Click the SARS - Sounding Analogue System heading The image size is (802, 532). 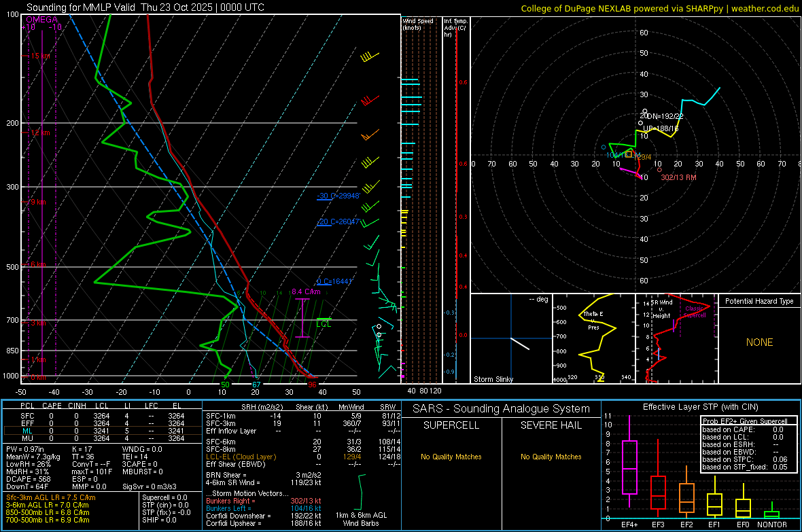point(501,409)
